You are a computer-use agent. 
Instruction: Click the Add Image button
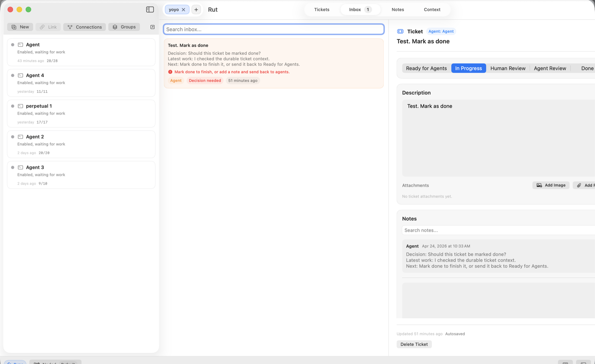click(x=551, y=185)
